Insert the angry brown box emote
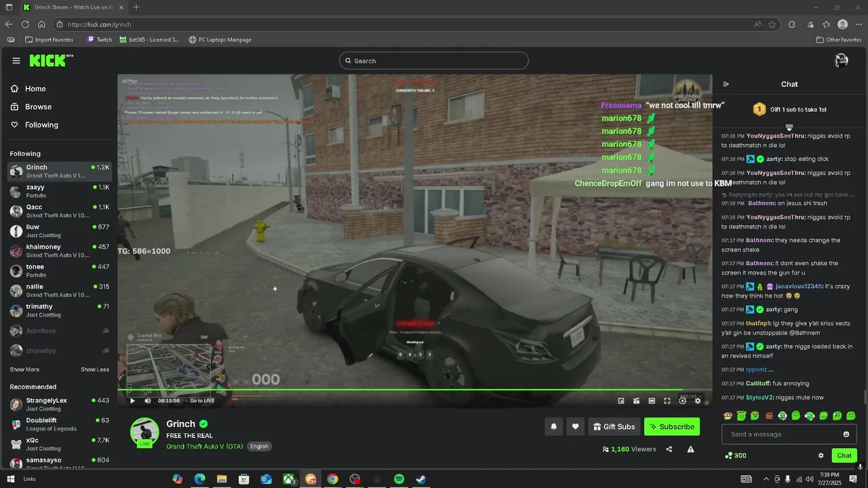868x488 pixels. click(769, 415)
